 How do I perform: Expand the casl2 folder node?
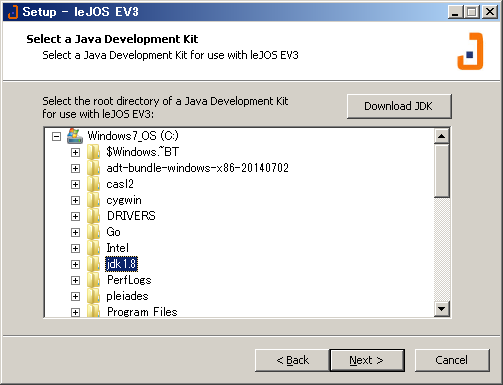click(x=75, y=184)
